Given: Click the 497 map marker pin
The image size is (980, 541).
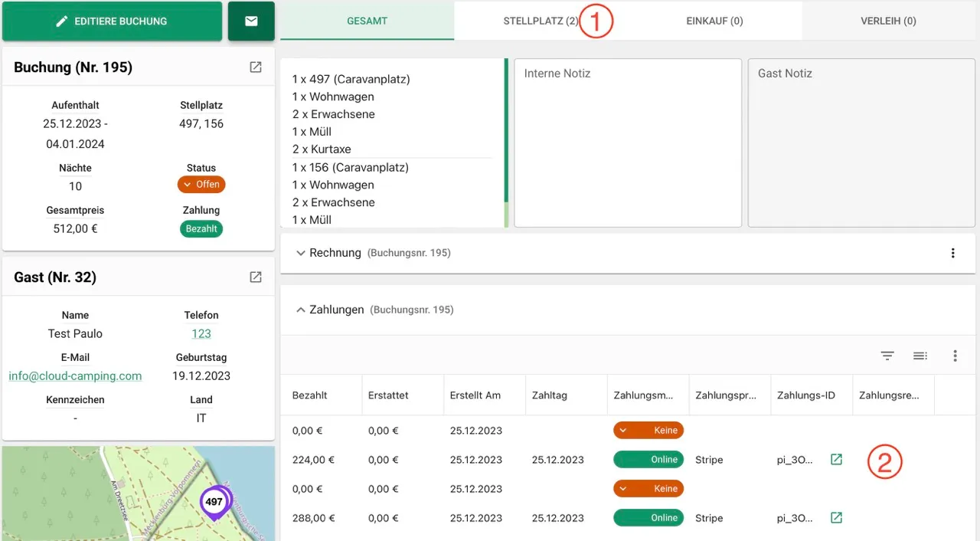Looking at the screenshot, I should (214, 503).
